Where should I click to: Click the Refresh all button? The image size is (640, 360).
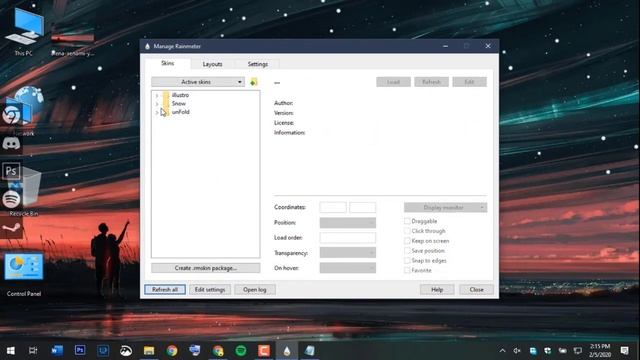pyautogui.click(x=165, y=289)
